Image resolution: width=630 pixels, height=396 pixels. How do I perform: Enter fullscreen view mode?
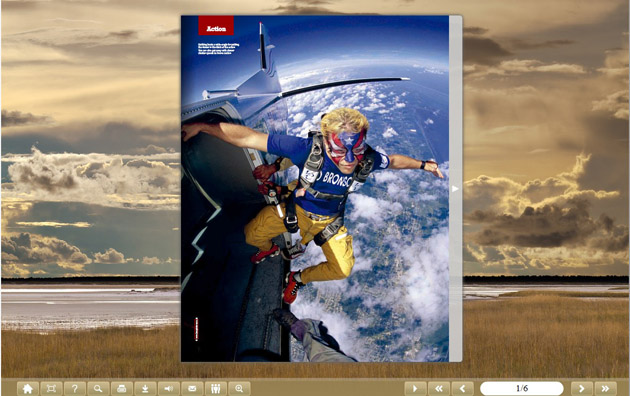[x=51, y=388]
